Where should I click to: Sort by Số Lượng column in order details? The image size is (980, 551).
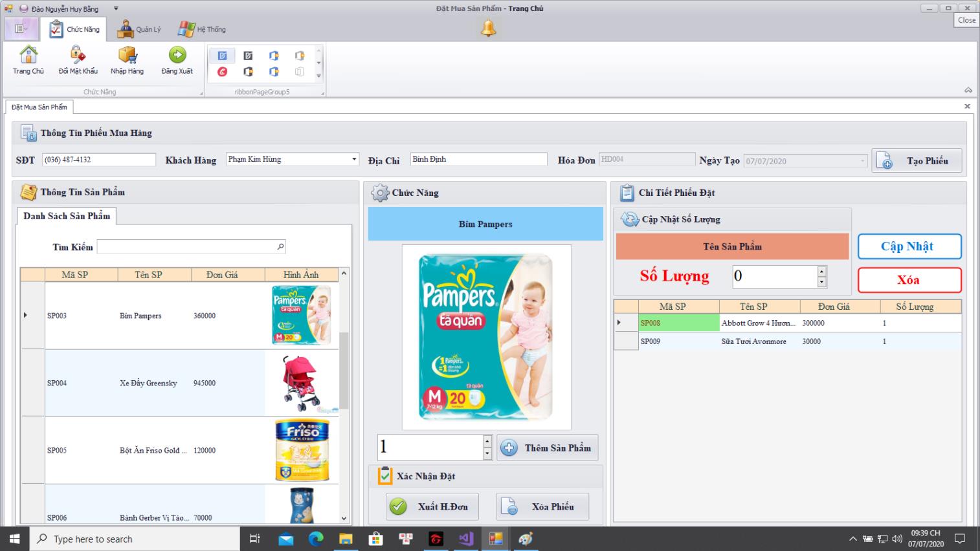pyautogui.click(x=920, y=307)
